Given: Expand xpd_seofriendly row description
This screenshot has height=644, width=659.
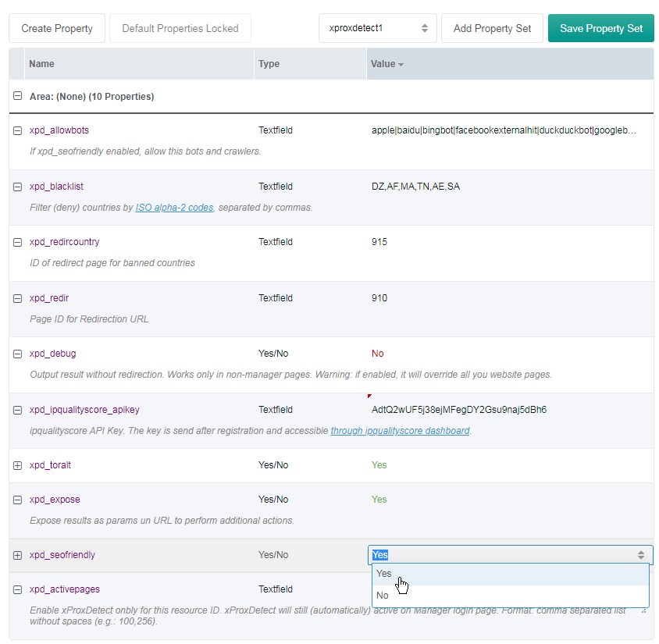Looking at the screenshot, I should (x=17, y=555).
